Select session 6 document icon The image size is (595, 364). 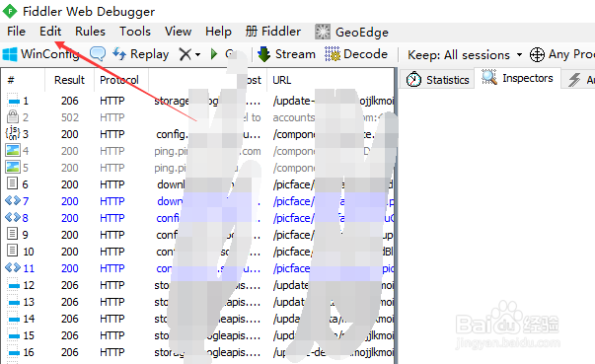tap(13, 183)
